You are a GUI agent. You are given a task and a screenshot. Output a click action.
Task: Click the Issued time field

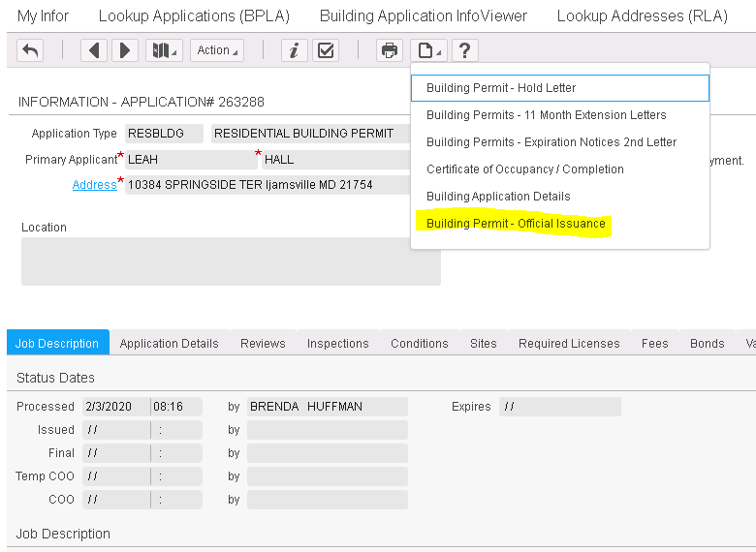pos(176,430)
